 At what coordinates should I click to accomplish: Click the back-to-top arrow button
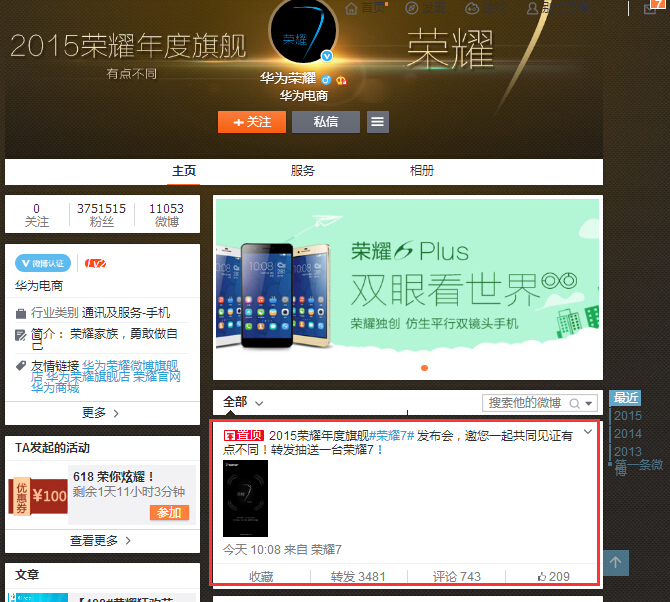coord(616,563)
